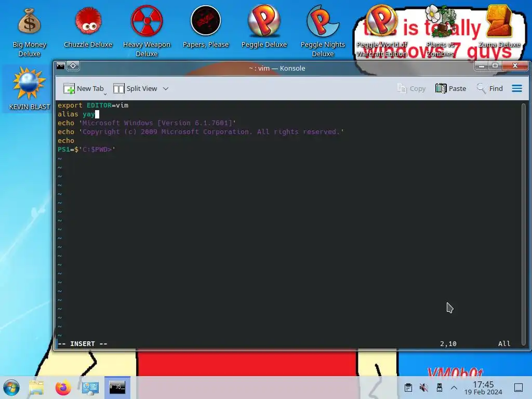The height and width of the screenshot is (399, 532).
Task: Click the Paste toolbar button
Action: 451,88
